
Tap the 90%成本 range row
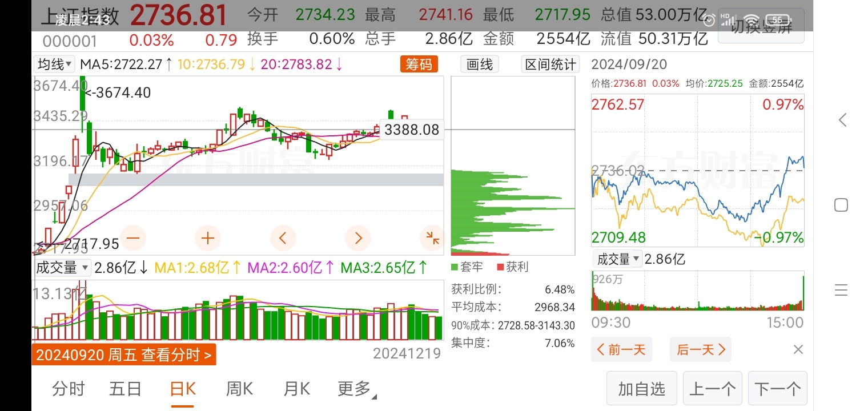(x=513, y=325)
